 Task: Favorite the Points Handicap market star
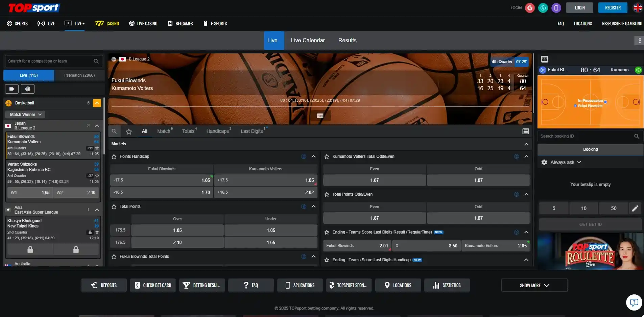pyautogui.click(x=114, y=156)
